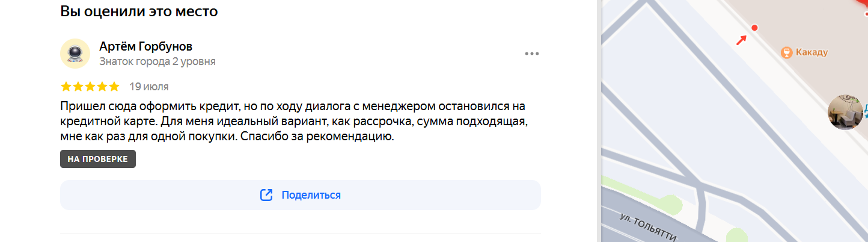Viewport: 868px width, 242px height.
Task: Click the share arrow icon beside Поделиться
Action: [266, 195]
